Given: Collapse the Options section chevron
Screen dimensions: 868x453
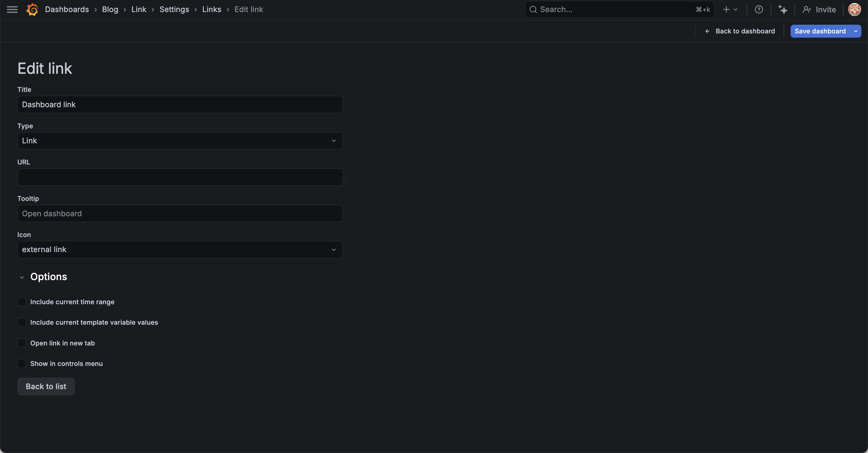Looking at the screenshot, I should point(22,277).
